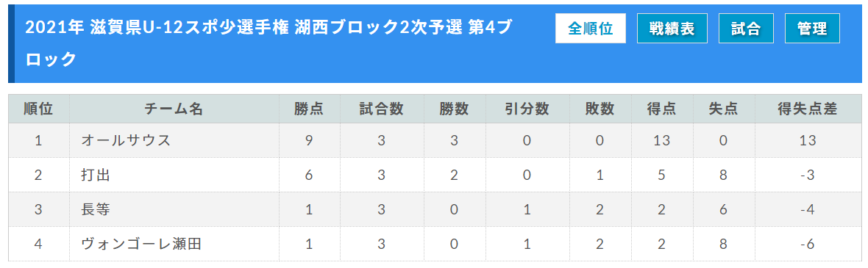Select team name 長等

tap(96, 209)
